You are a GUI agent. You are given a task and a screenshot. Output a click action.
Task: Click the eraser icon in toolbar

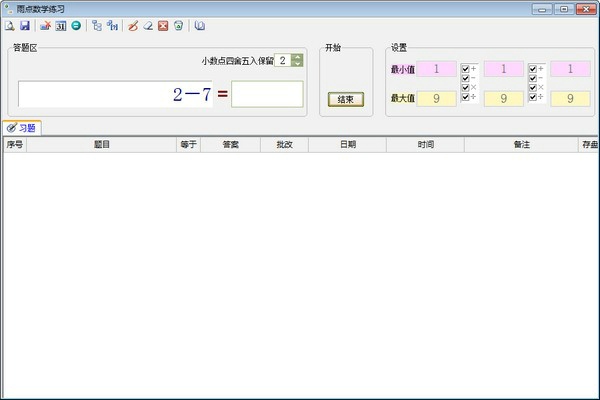click(x=147, y=25)
